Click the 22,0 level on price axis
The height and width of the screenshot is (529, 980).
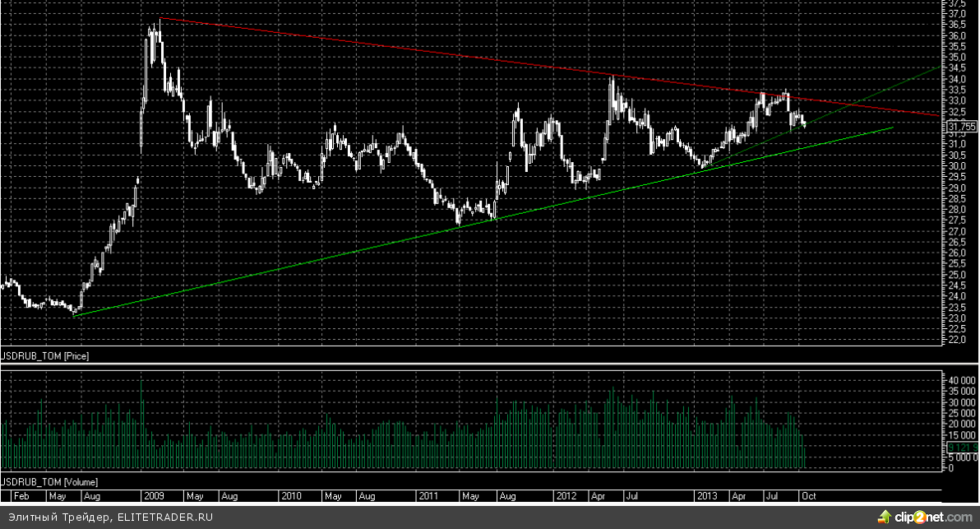point(957,339)
